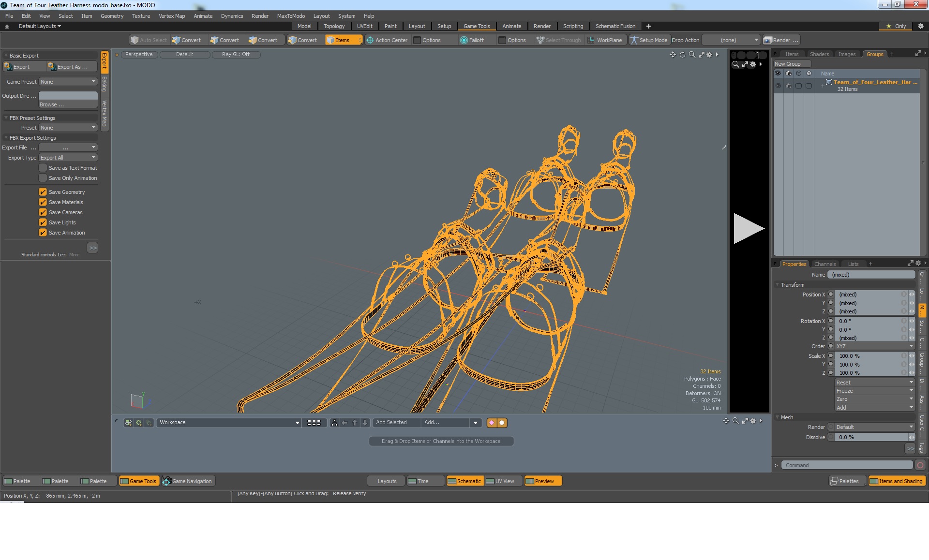Image resolution: width=929 pixels, height=560 pixels.
Task: Click the Scale X 100.0 % field
Action: 871,356
